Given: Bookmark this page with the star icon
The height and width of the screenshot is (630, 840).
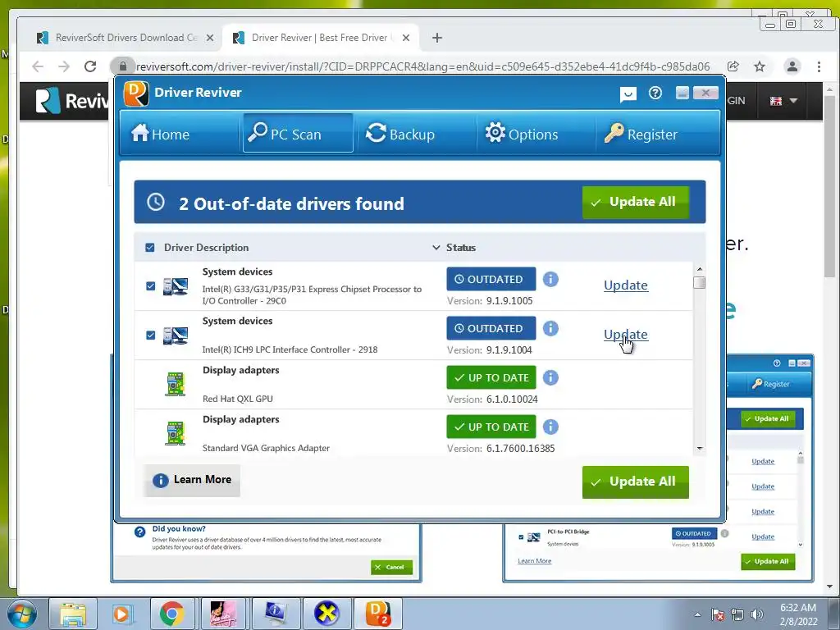Looking at the screenshot, I should click(760, 66).
